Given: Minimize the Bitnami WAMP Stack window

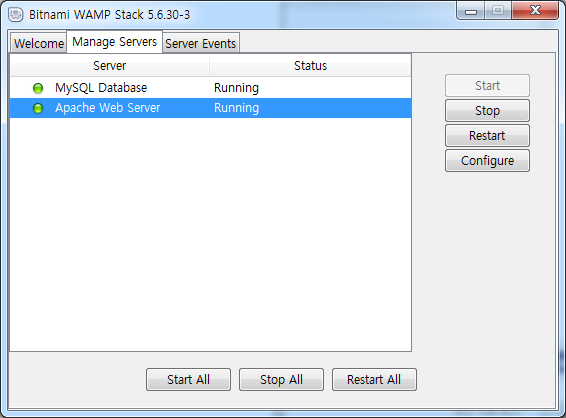Looking at the screenshot, I should (471, 11).
